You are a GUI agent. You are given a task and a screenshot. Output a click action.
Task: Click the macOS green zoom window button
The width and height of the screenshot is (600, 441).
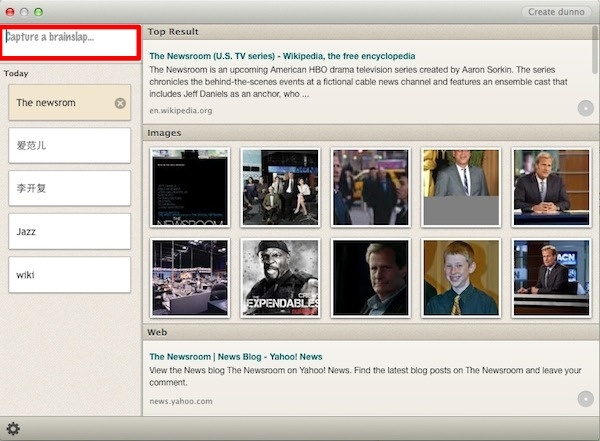point(39,12)
